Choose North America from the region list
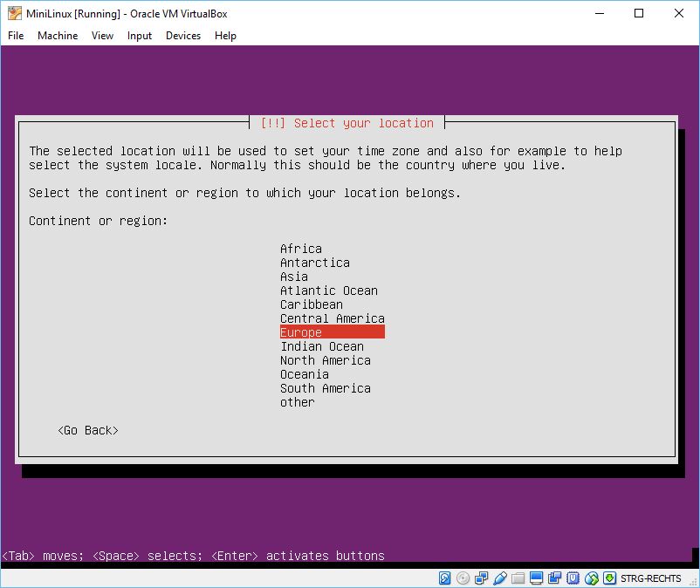700x588 pixels. point(325,360)
